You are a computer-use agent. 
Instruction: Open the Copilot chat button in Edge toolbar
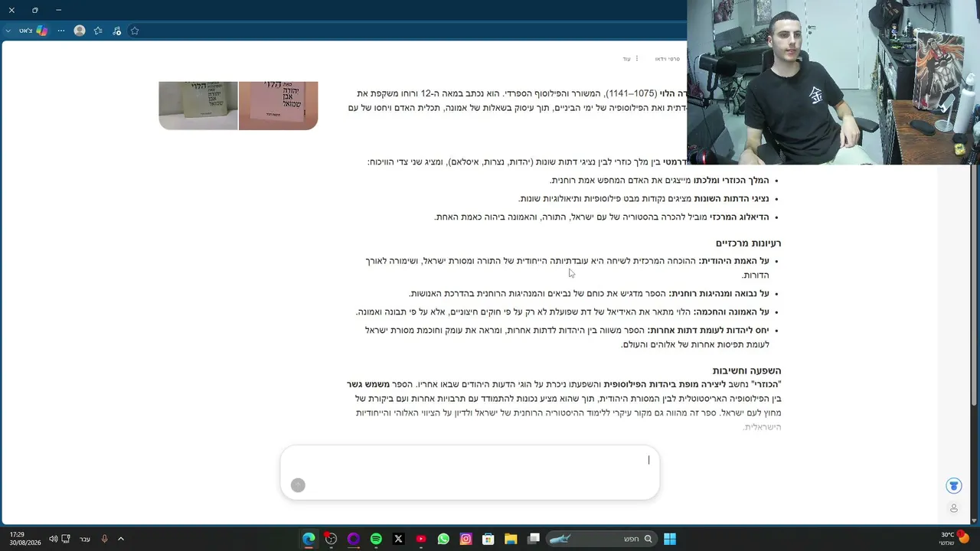(x=34, y=31)
